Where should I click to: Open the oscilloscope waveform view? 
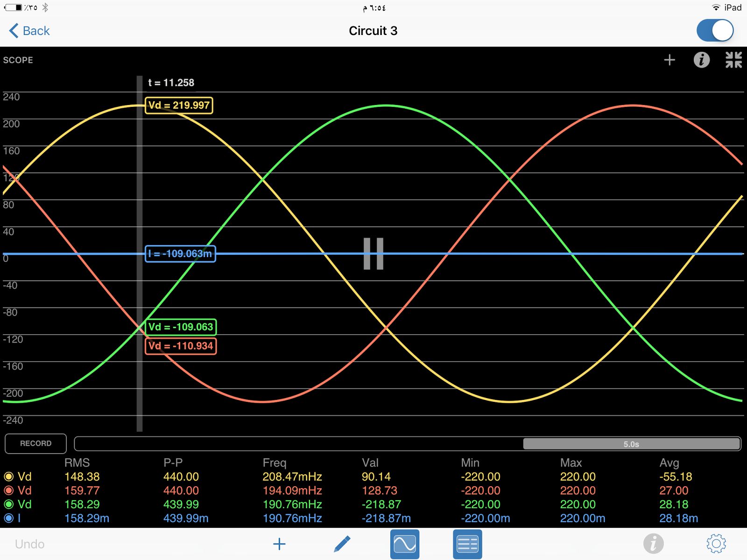(x=404, y=544)
